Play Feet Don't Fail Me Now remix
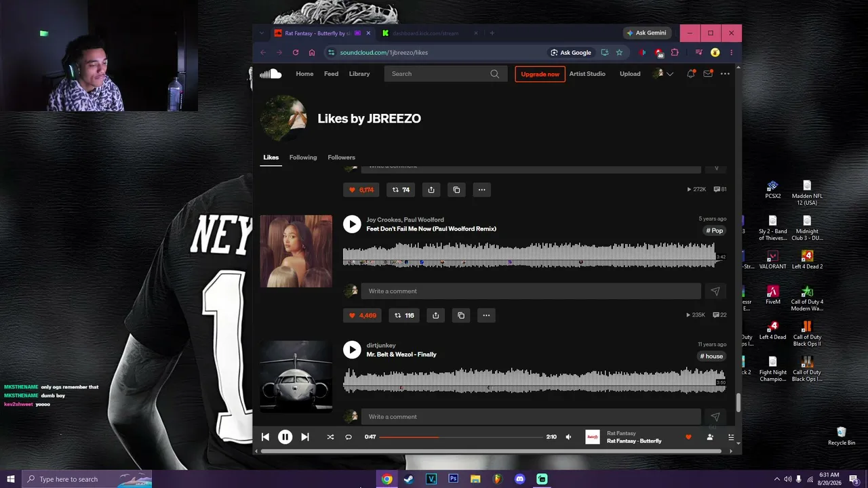This screenshot has height=488, width=868. (352, 224)
